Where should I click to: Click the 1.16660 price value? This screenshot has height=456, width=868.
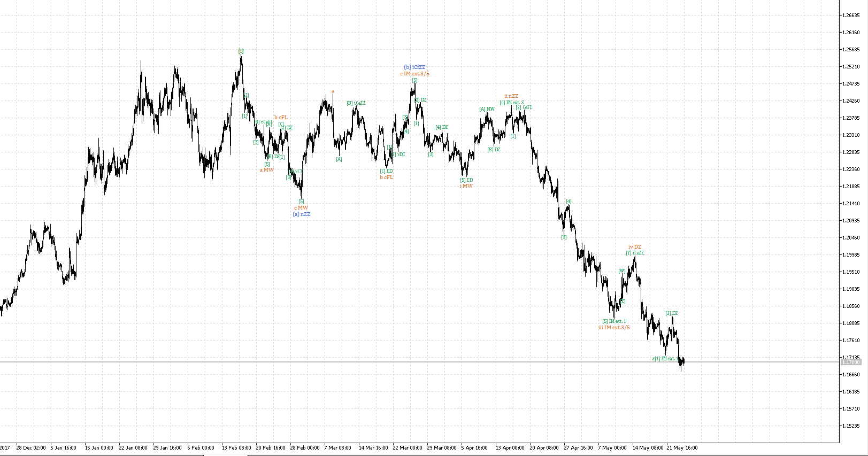(x=851, y=375)
